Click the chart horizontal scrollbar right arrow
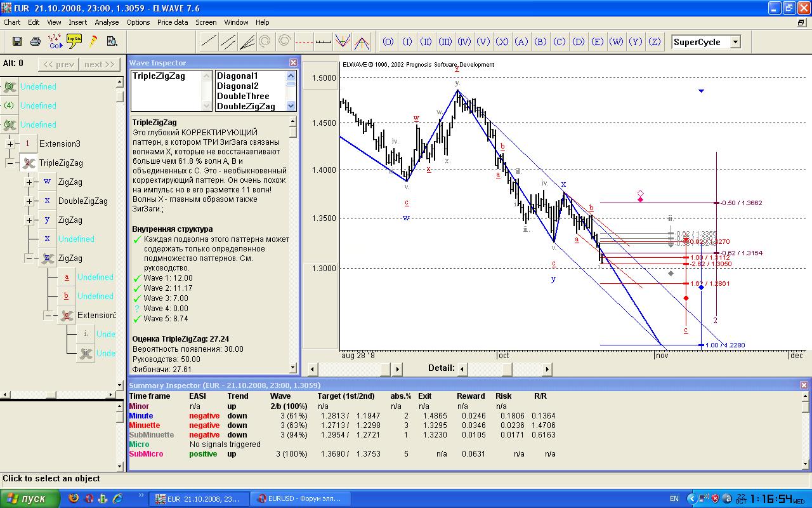 coord(397,369)
